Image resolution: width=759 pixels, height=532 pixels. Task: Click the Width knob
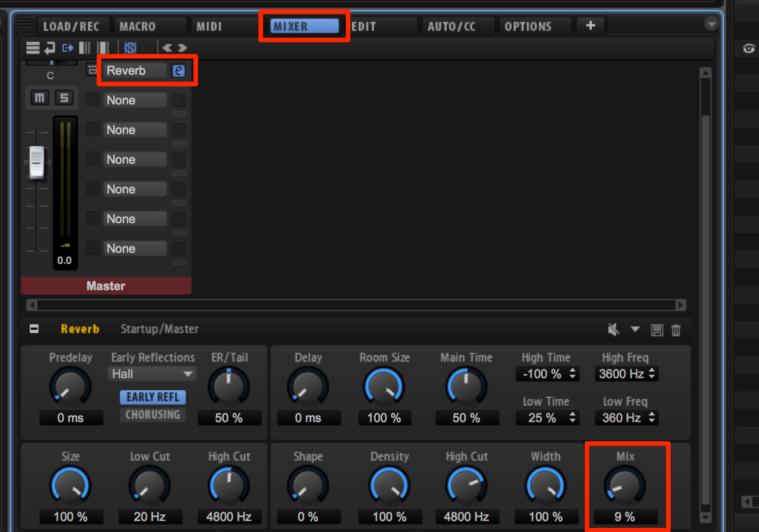(545, 486)
